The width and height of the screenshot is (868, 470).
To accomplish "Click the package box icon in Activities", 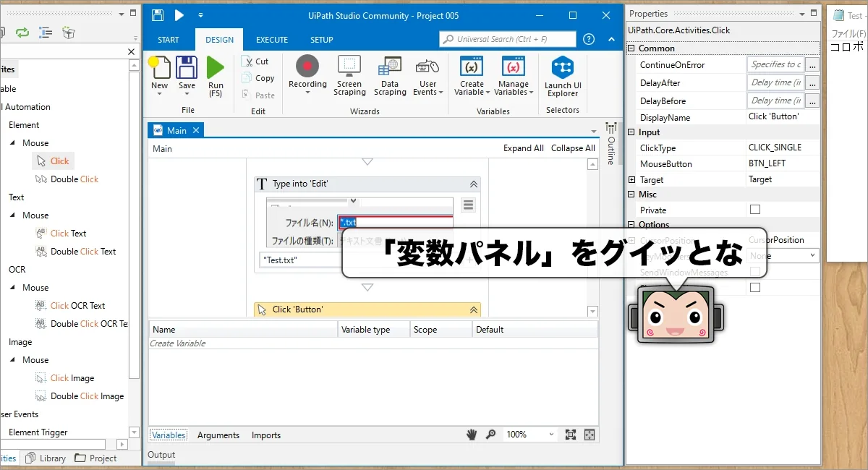I will point(69,32).
